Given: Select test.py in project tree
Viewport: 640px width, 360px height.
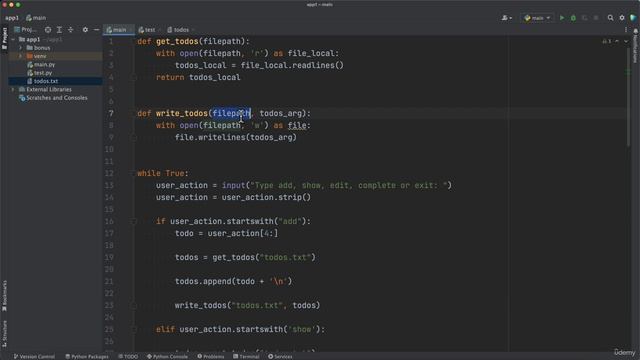Looking at the screenshot, I should [x=42, y=73].
